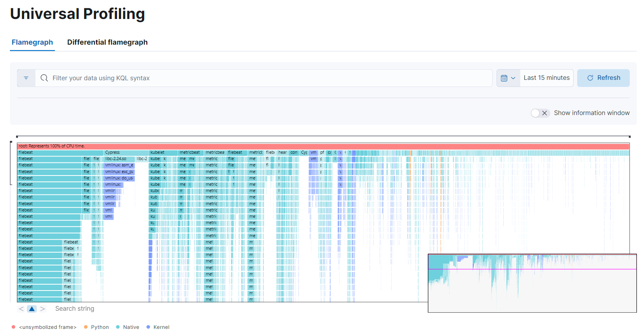Open the Last 15 minutes time range picker
Viewport: 644px width, 336px height.
pyautogui.click(x=546, y=78)
